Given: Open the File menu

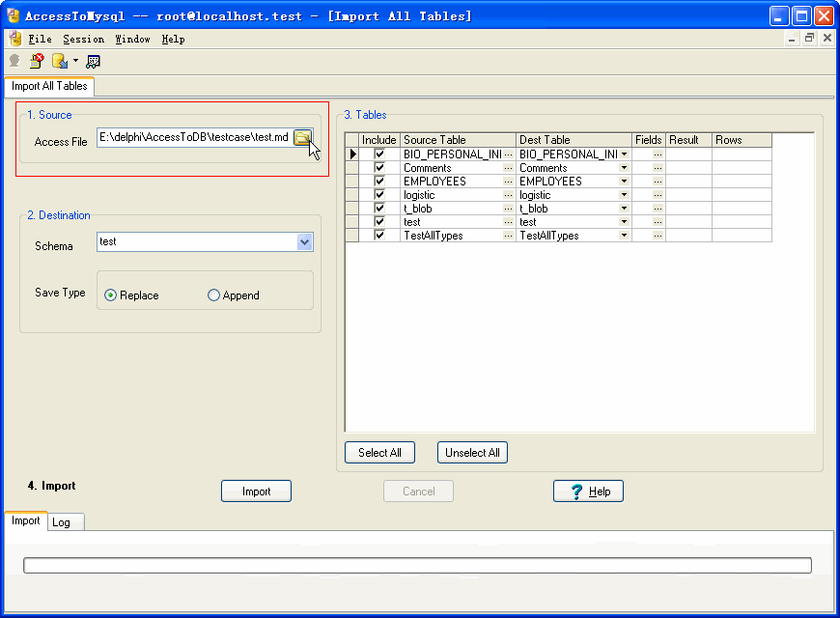Looking at the screenshot, I should pos(41,40).
